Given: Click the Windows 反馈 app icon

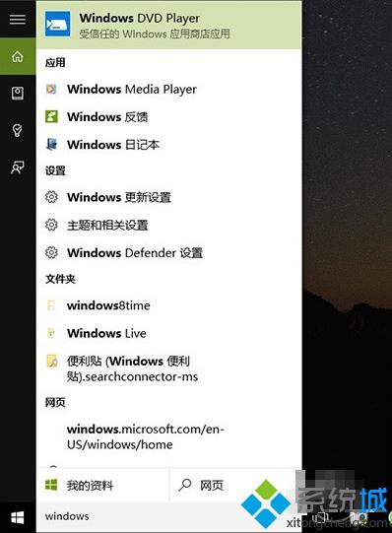Looking at the screenshot, I should pyautogui.click(x=51, y=116).
